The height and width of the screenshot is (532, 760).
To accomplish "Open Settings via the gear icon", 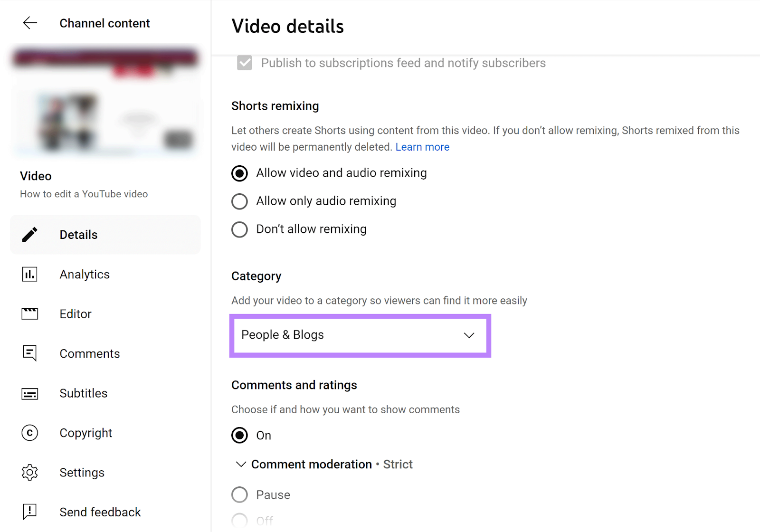I will [30, 473].
